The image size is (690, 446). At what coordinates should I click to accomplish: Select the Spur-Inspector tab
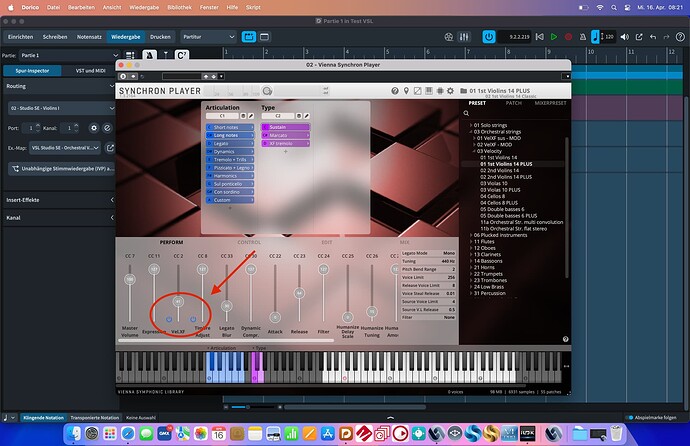pyautogui.click(x=32, y=70)
